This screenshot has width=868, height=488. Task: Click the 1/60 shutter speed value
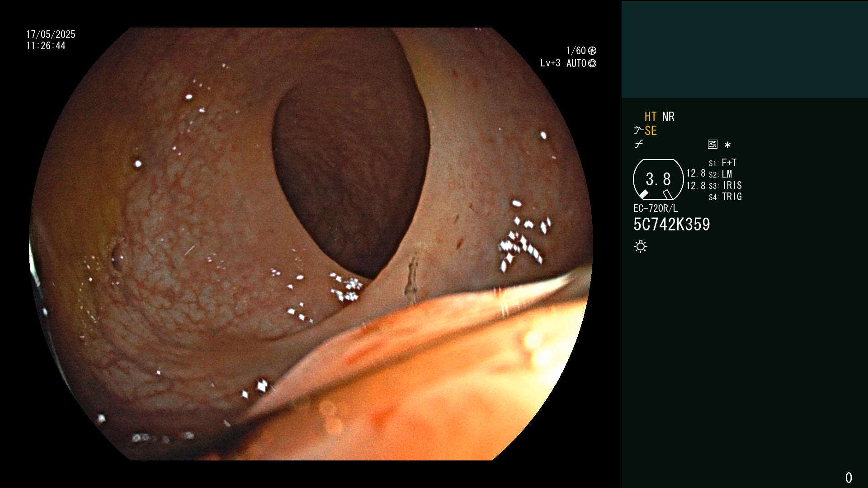(576, 51)
